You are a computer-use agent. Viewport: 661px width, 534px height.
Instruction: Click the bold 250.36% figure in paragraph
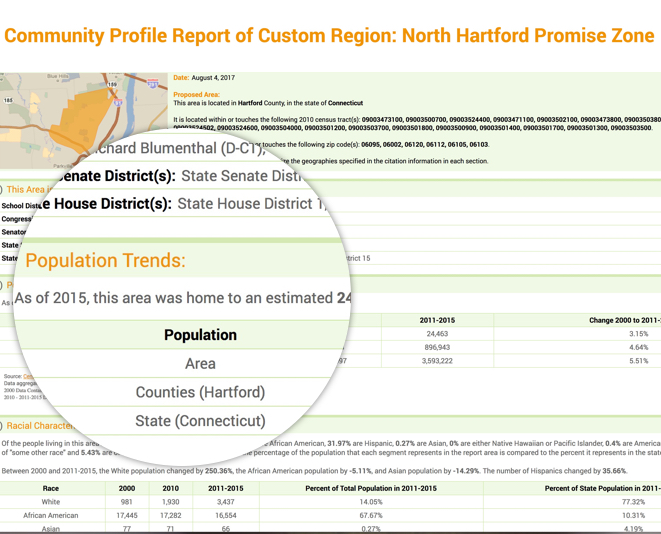pyautogui.click(x=219, y=471)
